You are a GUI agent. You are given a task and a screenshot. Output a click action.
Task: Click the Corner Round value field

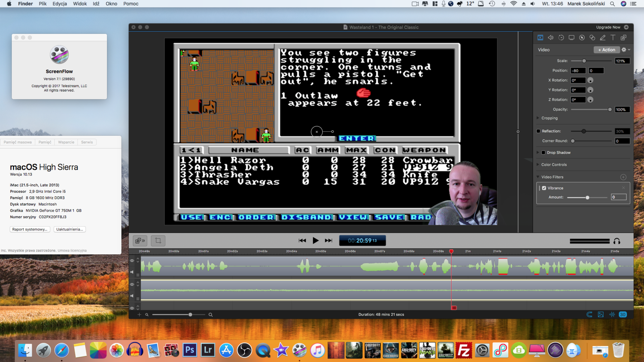(622, 141)
